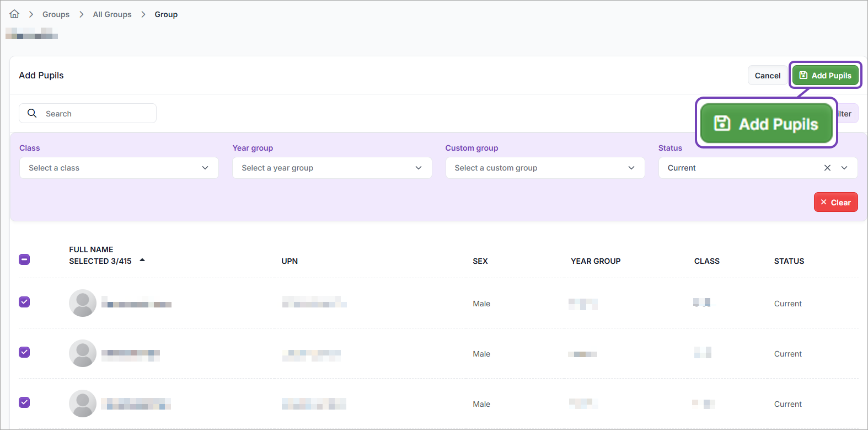Click the search magnifier icon

click(x=32, y=113)
